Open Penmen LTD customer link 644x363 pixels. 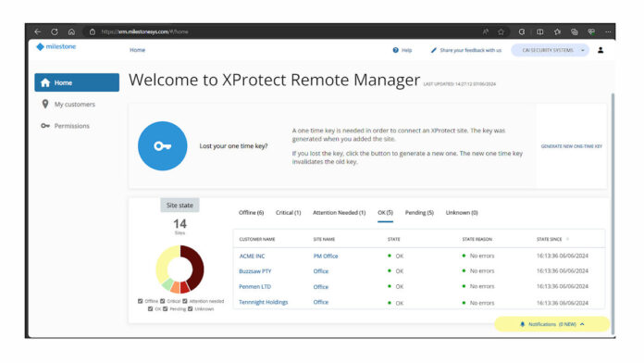pyautogui.click(x=254, y=286)
